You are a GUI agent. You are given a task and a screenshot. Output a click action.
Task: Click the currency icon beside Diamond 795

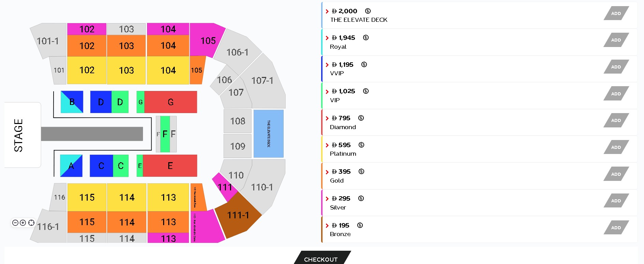click(x=361, y=118)
